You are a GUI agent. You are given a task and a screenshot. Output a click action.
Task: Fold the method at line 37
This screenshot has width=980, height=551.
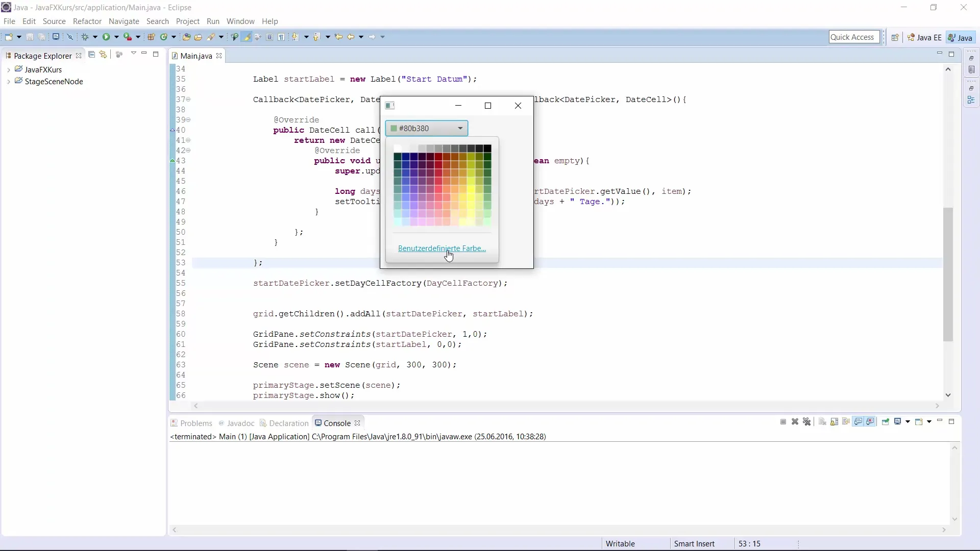tap(188, 99)
